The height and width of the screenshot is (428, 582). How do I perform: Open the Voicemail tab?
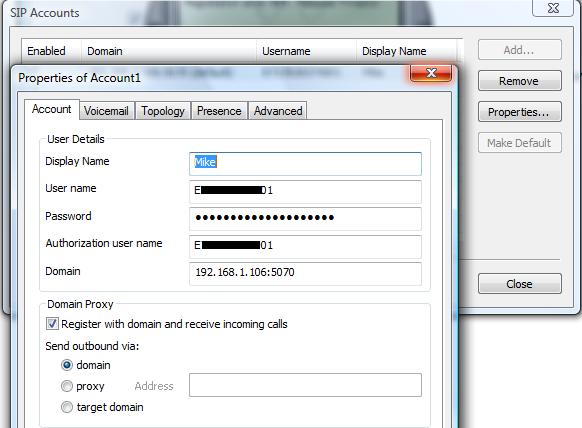coord(106,111)
